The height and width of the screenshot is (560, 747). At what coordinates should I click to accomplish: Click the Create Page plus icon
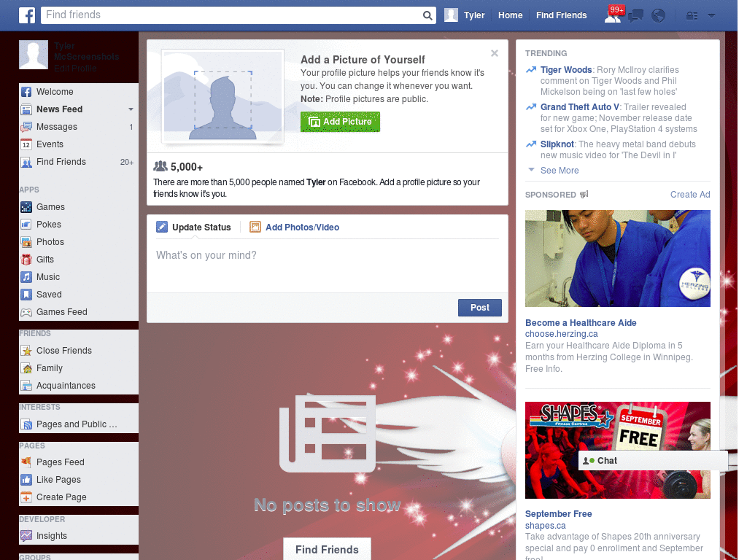(x=26, y=497)
